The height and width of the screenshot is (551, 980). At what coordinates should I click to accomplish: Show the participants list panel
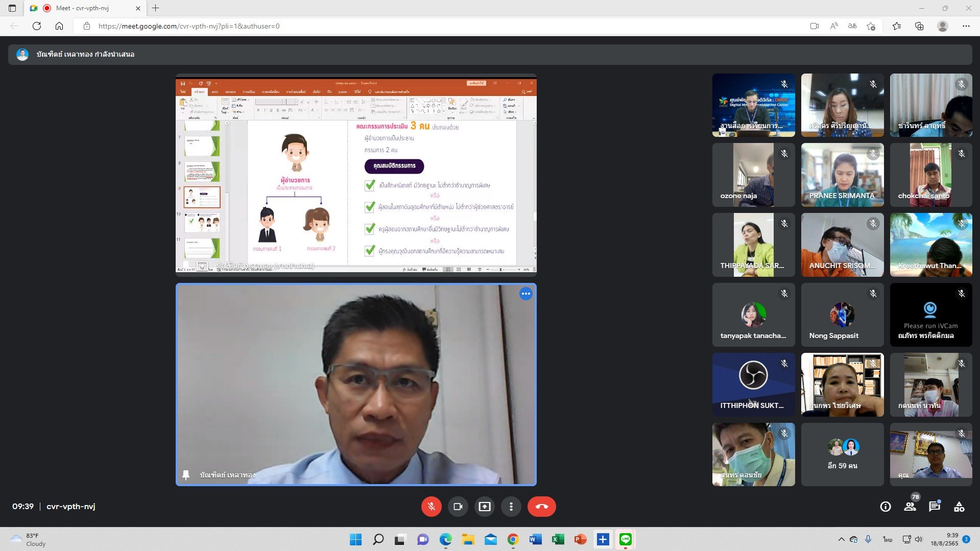910,507
